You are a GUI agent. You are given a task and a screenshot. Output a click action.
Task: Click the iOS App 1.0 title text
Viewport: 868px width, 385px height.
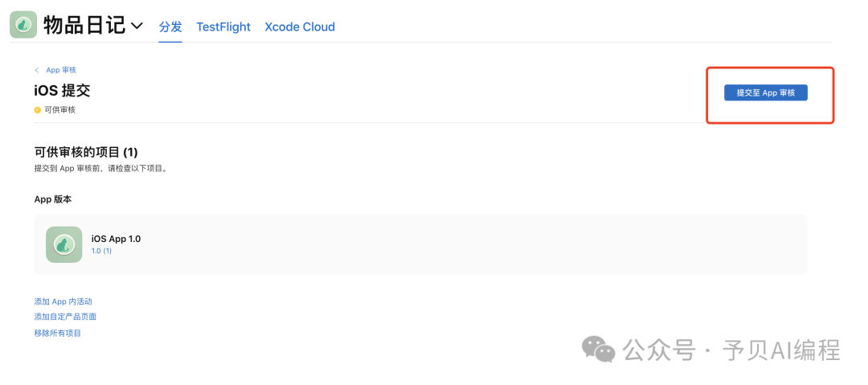pyautogui.click(x=116, y=239)
